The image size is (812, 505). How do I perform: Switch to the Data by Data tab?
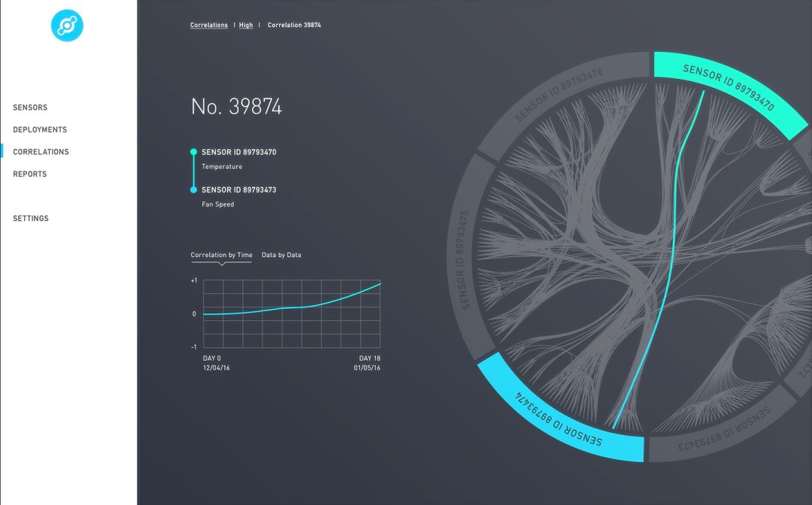pos(281,256)
